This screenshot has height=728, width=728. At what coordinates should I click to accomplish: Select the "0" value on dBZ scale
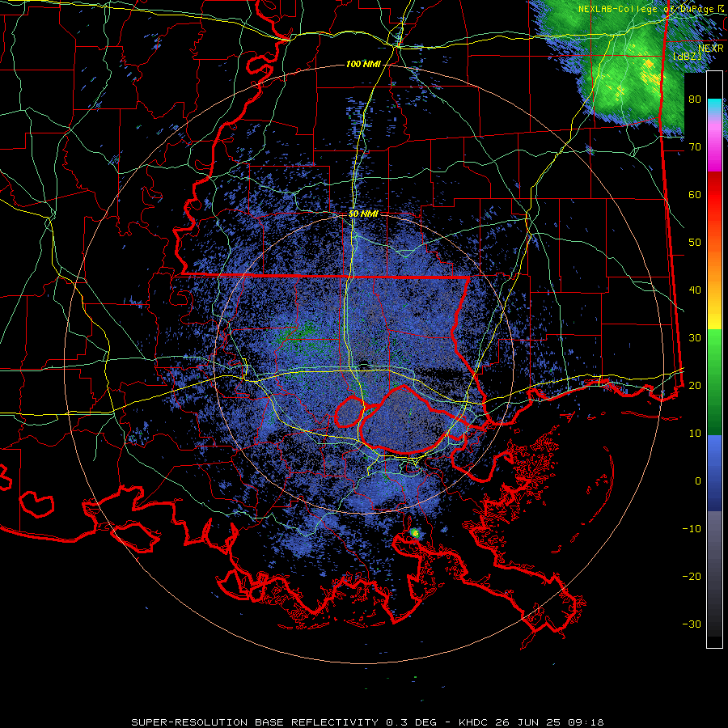[698, 481]
